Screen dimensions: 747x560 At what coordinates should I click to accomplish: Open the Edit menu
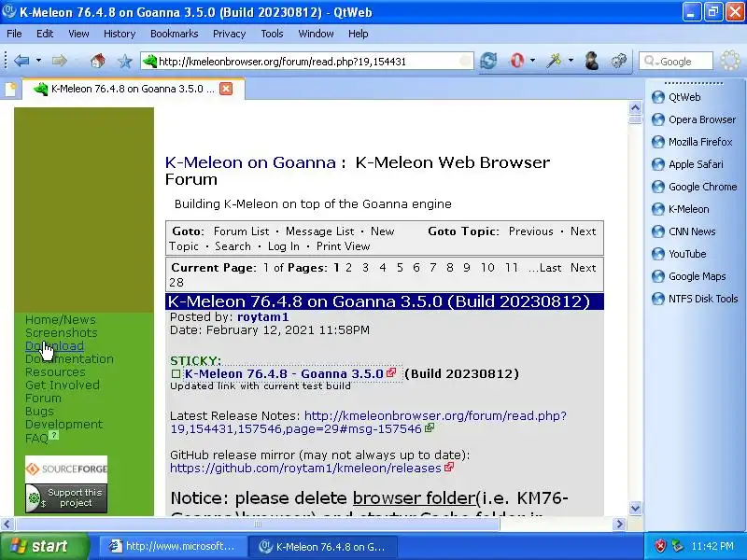[x=45, y=34]
